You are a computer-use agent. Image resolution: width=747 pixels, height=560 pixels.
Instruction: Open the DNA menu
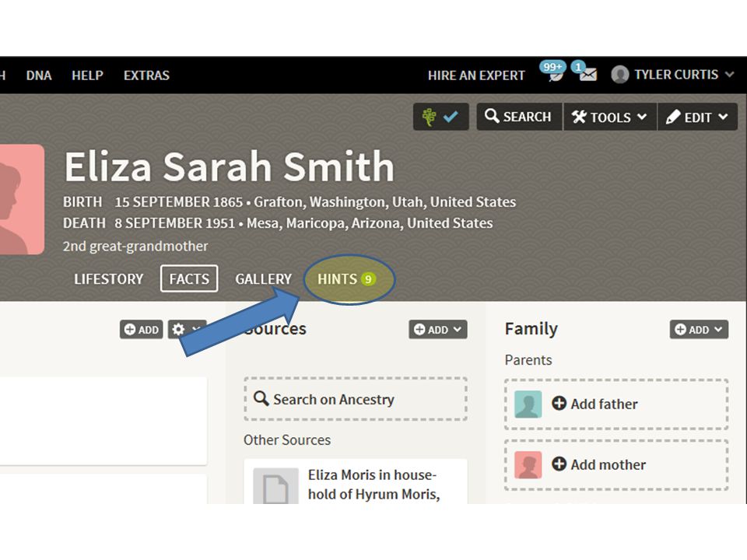39,75
